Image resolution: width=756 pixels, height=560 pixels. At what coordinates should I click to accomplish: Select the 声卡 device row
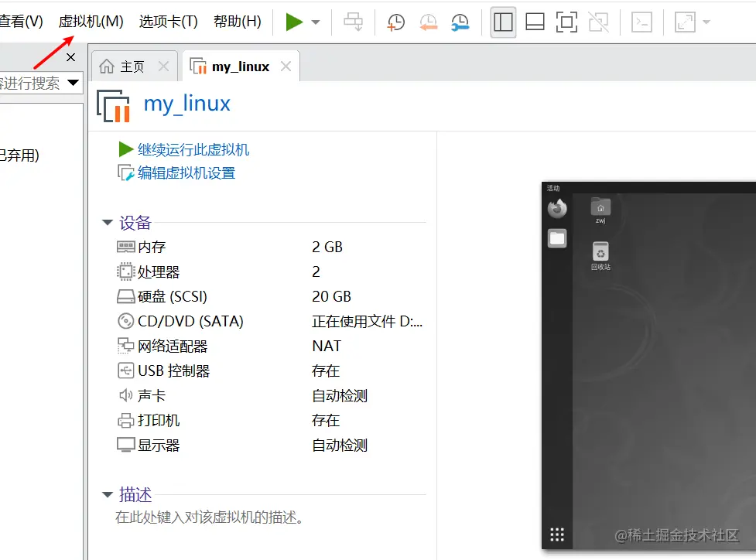click(270, 396)
